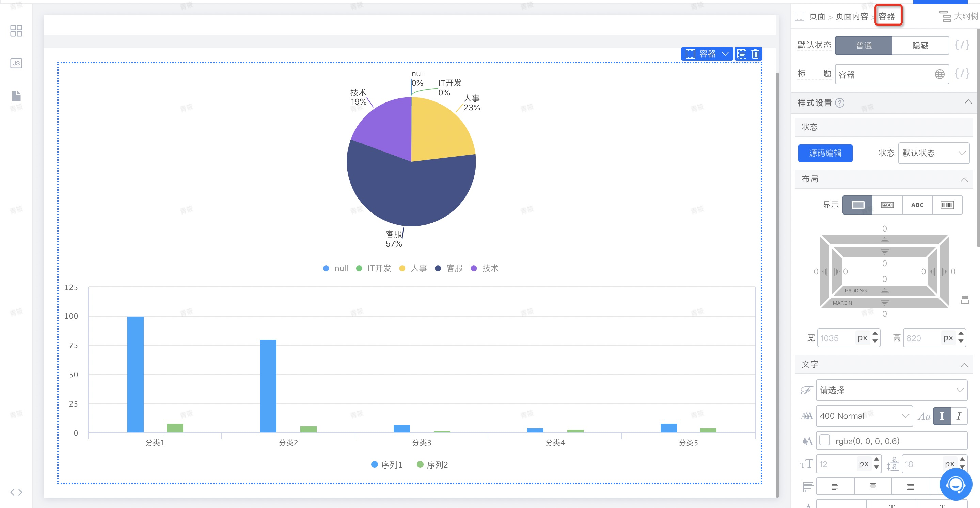This screenshot has height=508, width=980.
Task: Click the style settings help icon
Action: tap(840, 103)
